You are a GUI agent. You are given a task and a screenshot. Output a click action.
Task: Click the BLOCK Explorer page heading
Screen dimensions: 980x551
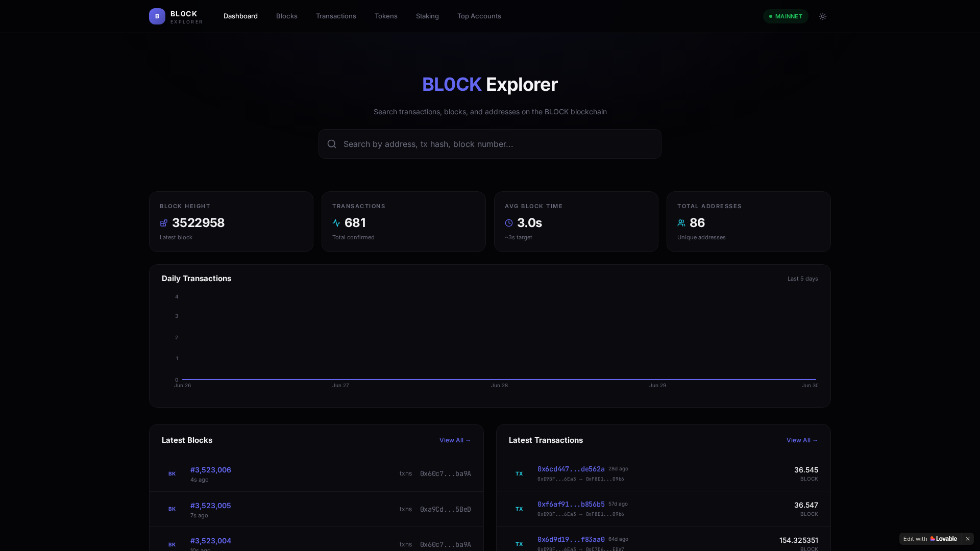pos(490,85)
